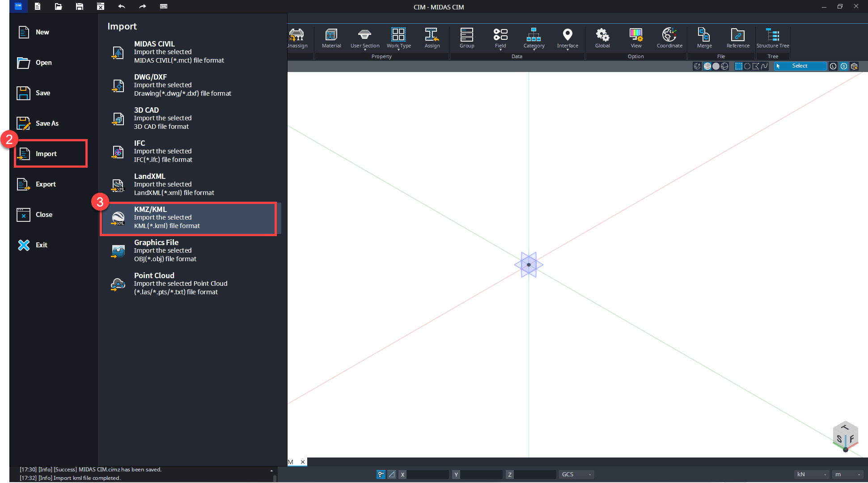Click the Z coordinate input field
Screen dimensions: 868x483
pos(535,475)
